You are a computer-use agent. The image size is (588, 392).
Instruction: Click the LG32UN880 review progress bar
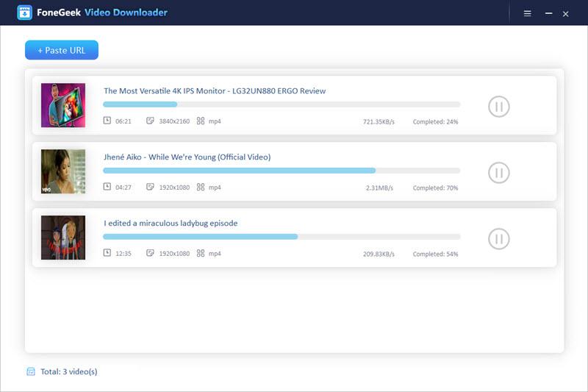pyautogui.click(x=282, y=104)
